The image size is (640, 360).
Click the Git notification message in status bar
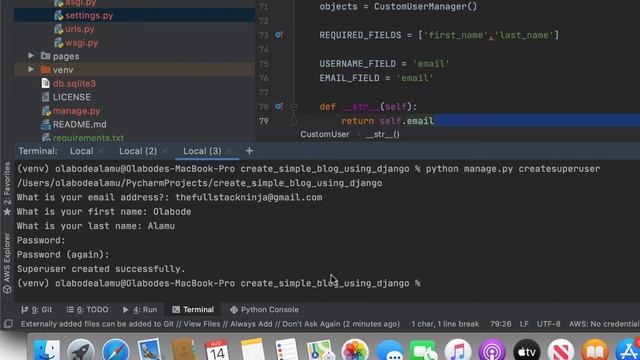click(x=210, y=324)
